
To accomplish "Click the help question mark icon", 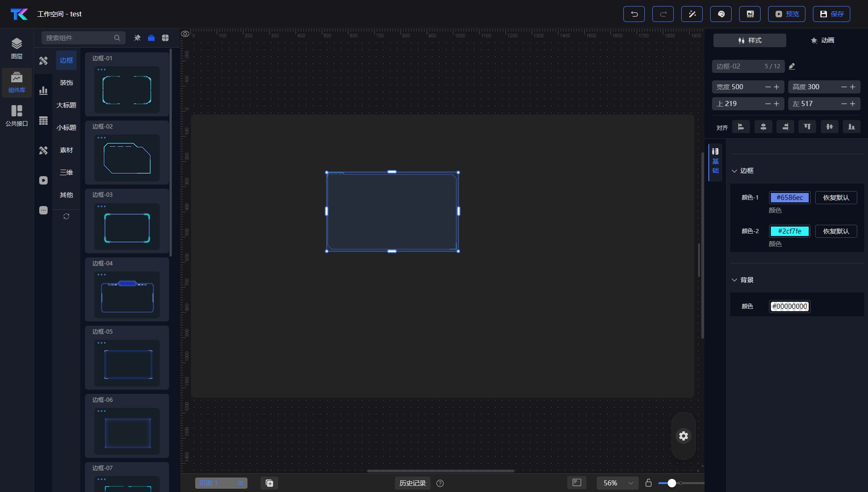I will (440, 483).
